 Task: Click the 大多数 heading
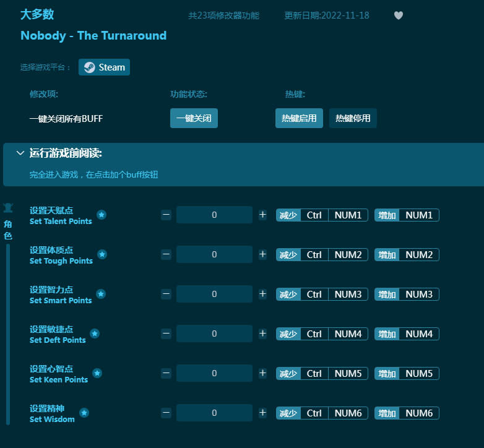tap(37, 14)
